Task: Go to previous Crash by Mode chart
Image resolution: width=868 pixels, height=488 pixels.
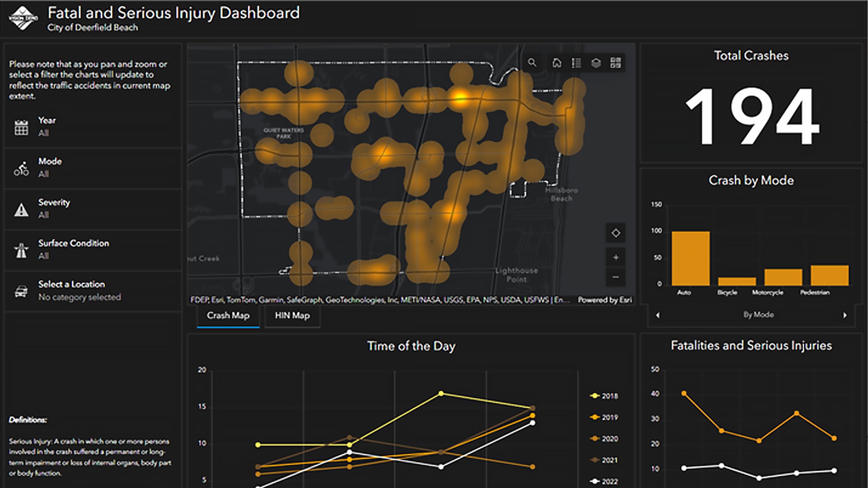Action: point(658,315)
